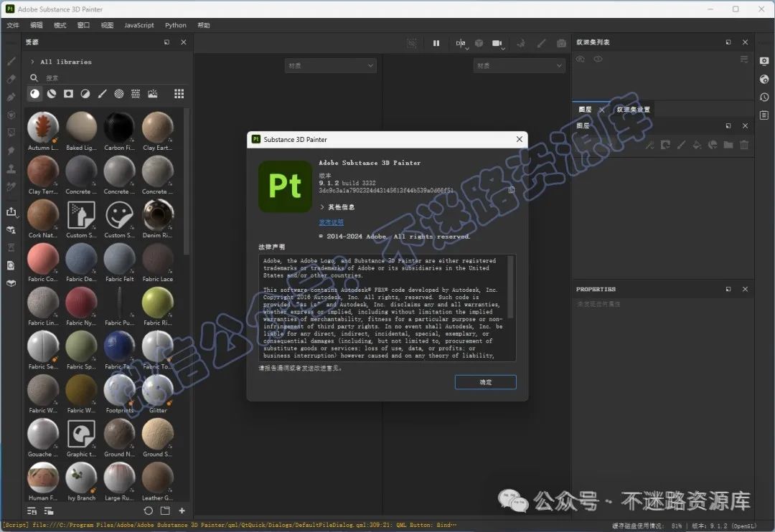
Task: Click the asset library vertical scrollbar
Action: [x=186, y=181]
